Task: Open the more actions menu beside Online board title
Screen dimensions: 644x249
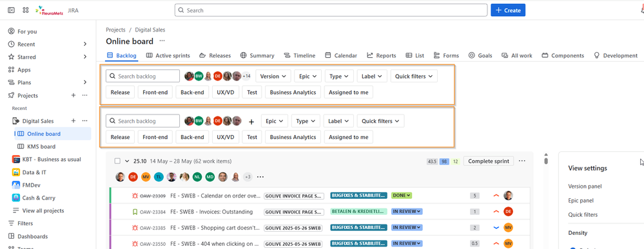Action: click(162, 41)
